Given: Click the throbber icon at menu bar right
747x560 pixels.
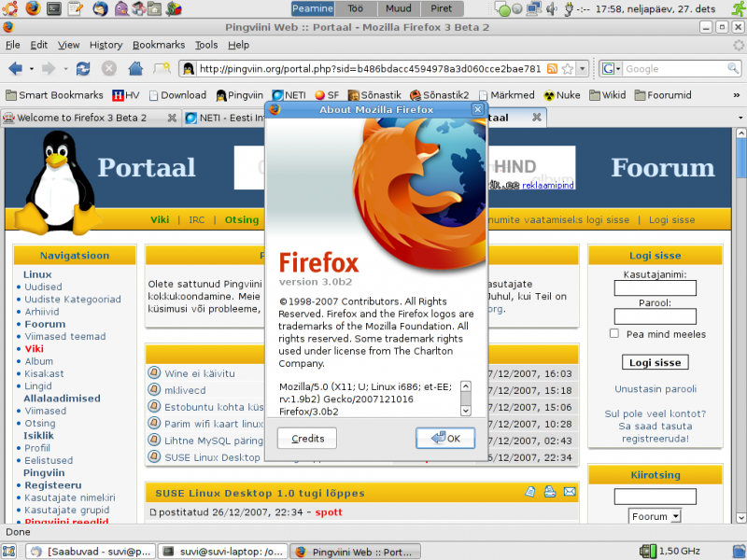Looking at the screenshot, I should pos(739,45).
